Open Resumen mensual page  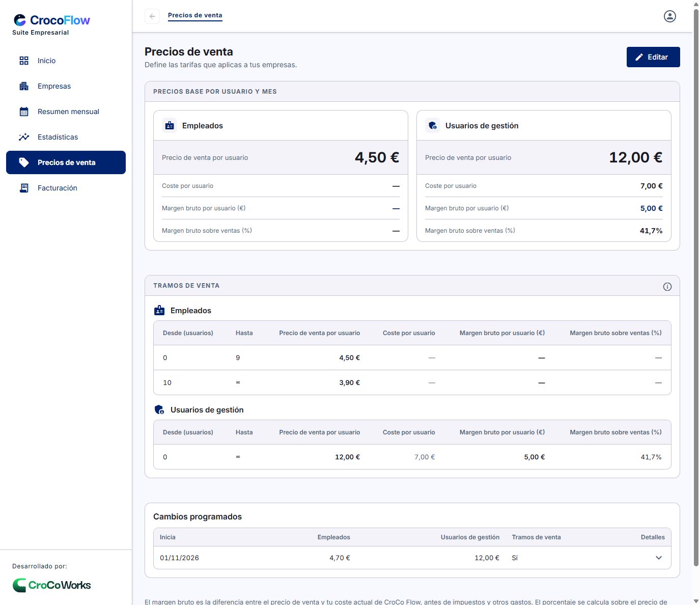pos(66,112)
